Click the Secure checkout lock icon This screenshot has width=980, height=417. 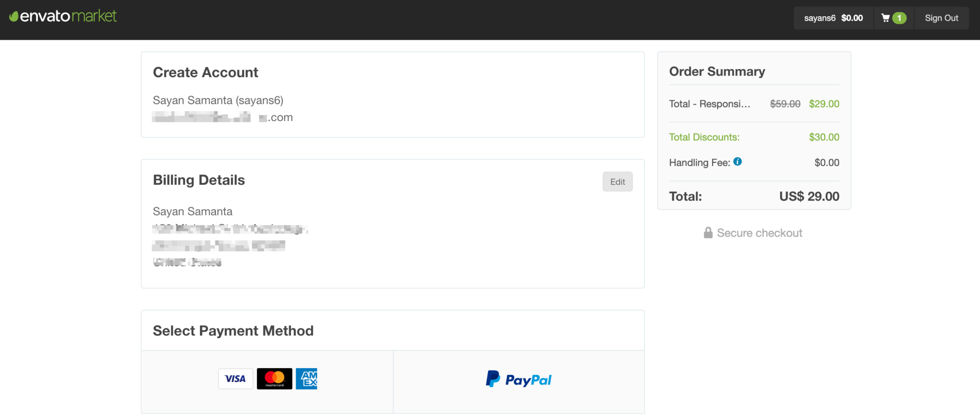coord(708,233)
